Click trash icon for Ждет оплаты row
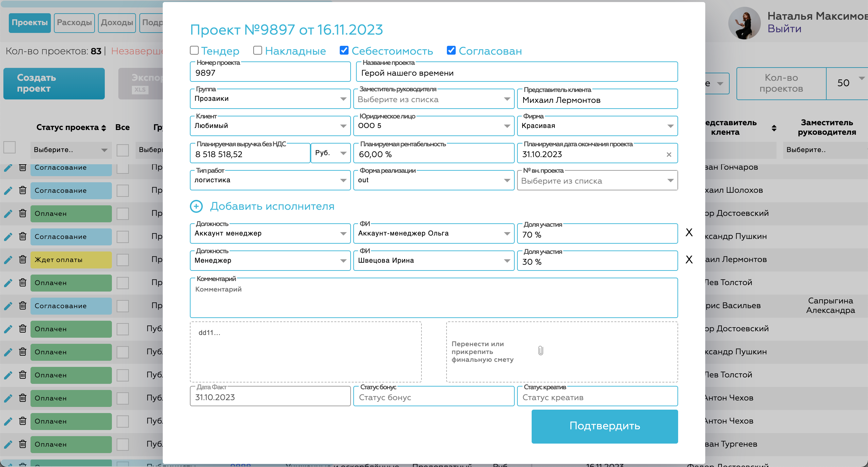This screenshot has height=467, width=868. coord(23,260)
